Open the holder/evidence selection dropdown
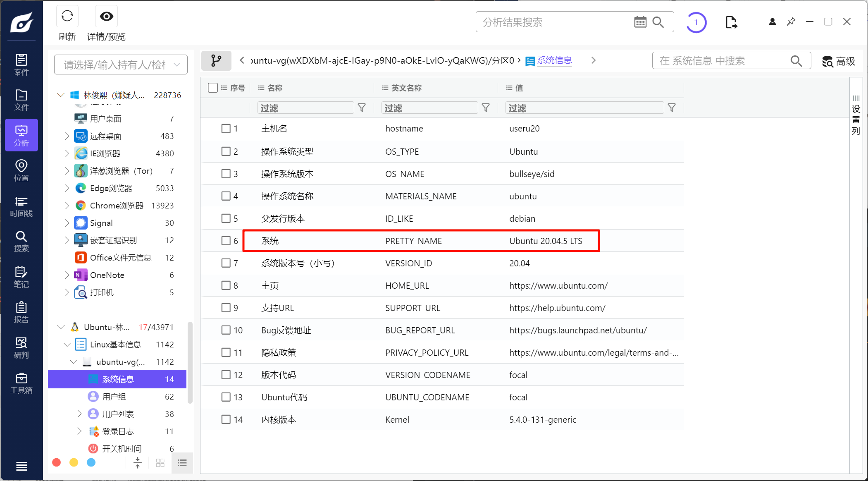 (121, 65)
